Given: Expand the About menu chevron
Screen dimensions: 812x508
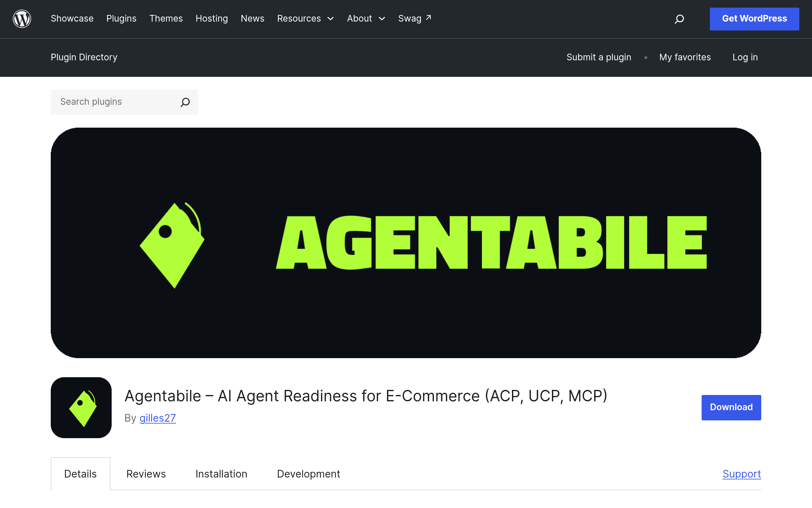Looking at the screenshot, I should 382,19.
